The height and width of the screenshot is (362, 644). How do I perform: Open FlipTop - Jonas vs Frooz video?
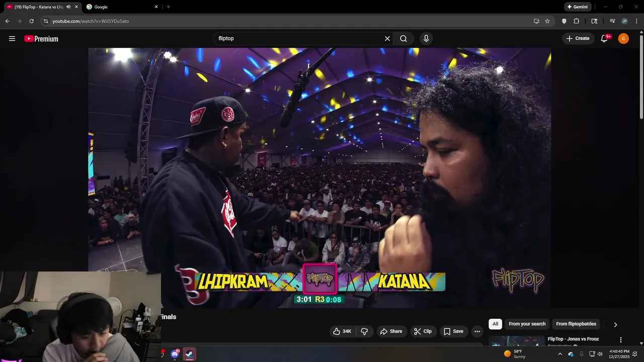pyautogui.click(x=573, y=339)
